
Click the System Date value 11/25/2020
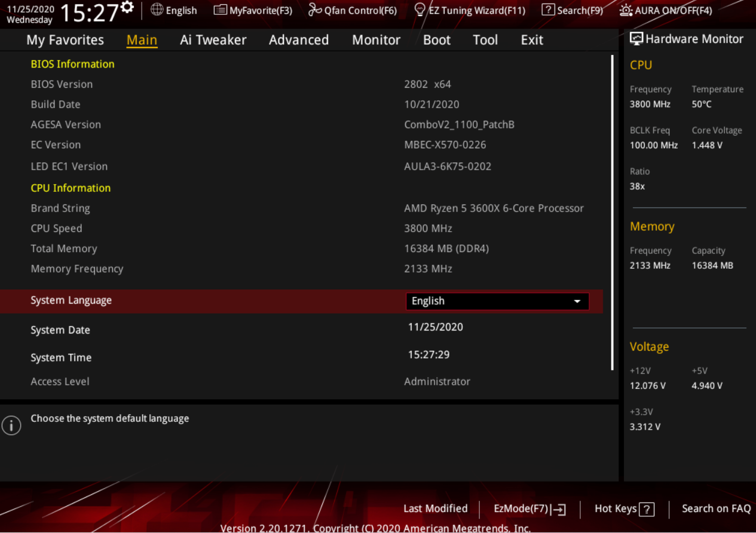(436, 327)
